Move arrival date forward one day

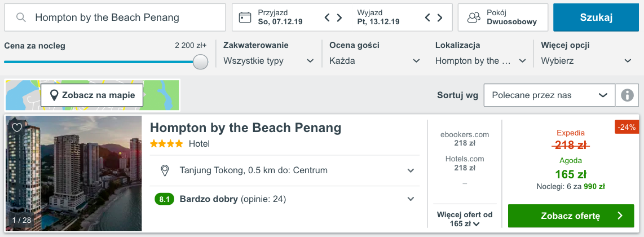click(339, 17)
